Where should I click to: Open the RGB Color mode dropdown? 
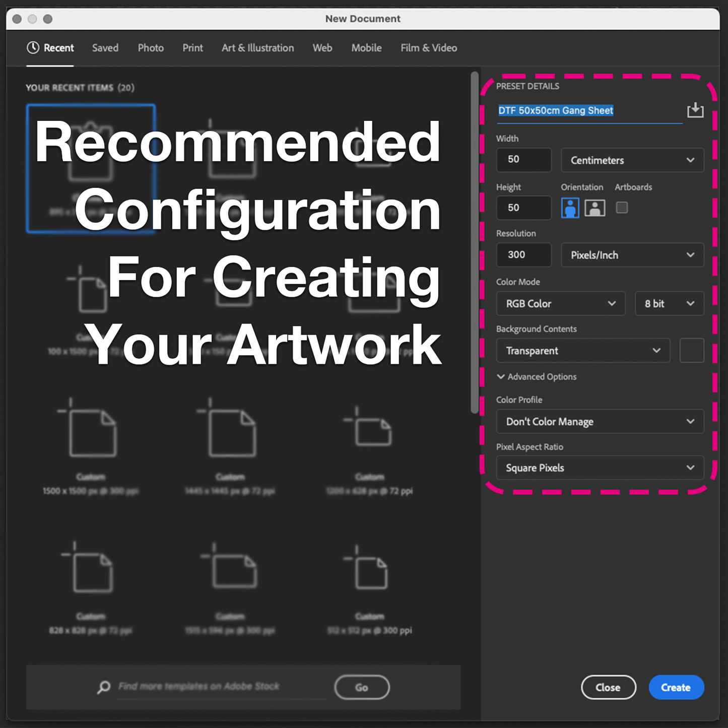point(561,304)
